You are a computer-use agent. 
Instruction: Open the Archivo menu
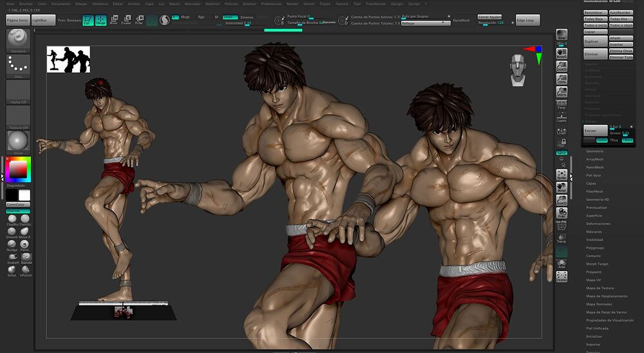(x=134, y=4)
